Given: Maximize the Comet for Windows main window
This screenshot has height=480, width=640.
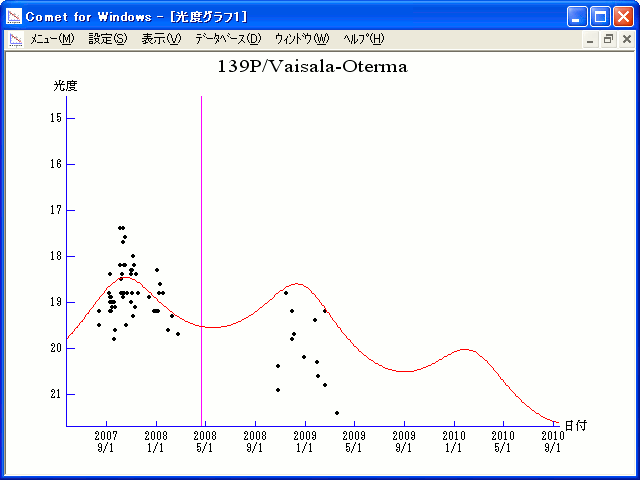Looking at the screenshot, I should [x=600, y=16].
